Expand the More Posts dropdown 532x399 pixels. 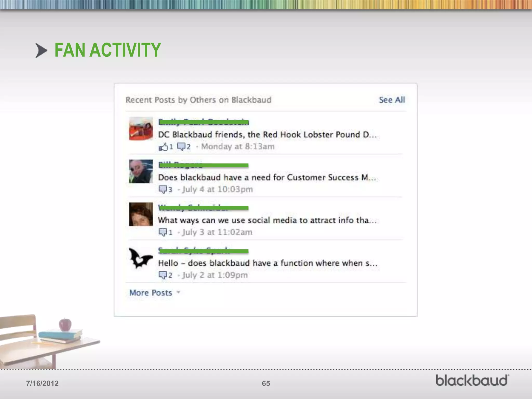pos(151,293)
